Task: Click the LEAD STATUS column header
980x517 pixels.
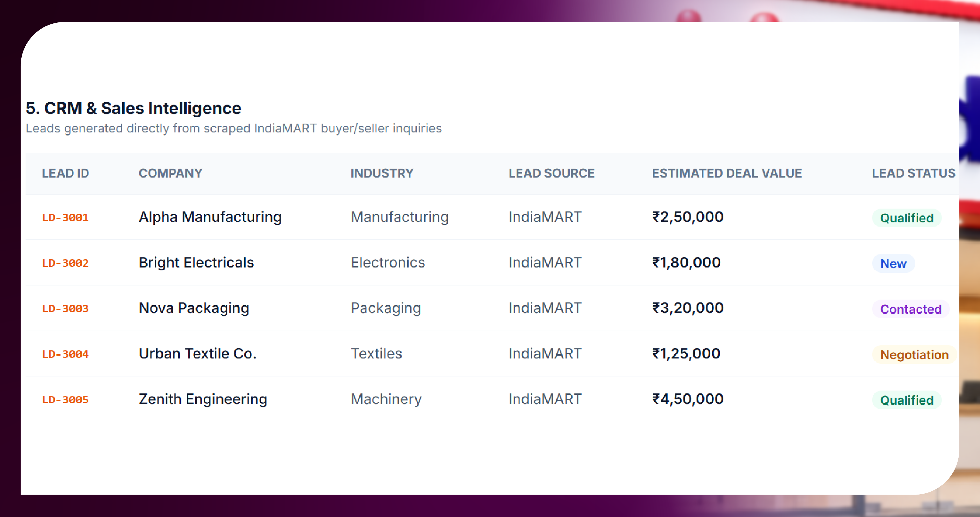Action: click(x=914, y=173)
